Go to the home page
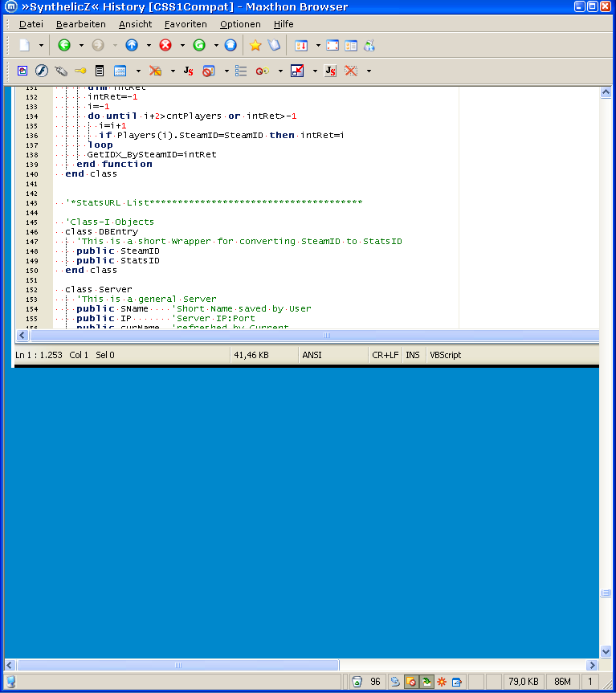616x693 pixels. point(230,45)
